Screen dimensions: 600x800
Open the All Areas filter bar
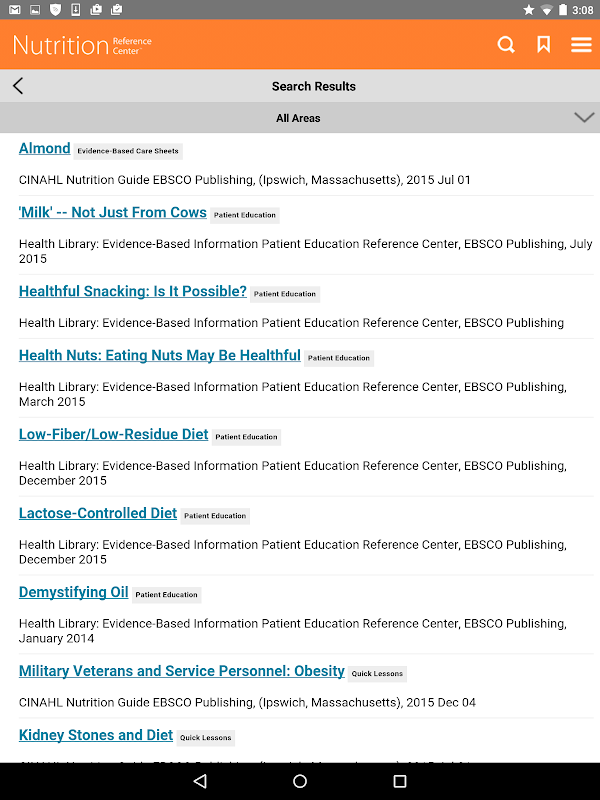pos(298,118)
